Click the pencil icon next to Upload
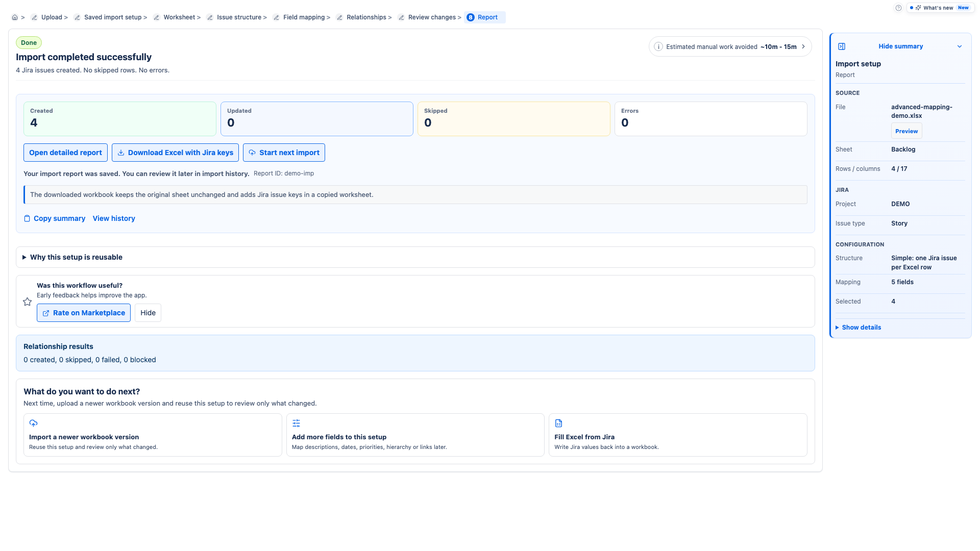This screenshot has height=551, width=980. [34, 17]
